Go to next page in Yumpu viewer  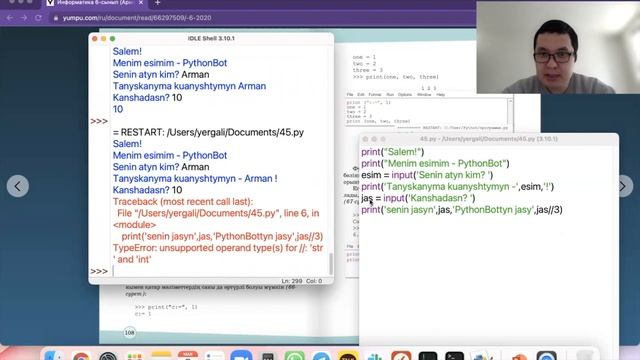pyautogui.click(x=623, y=186)
